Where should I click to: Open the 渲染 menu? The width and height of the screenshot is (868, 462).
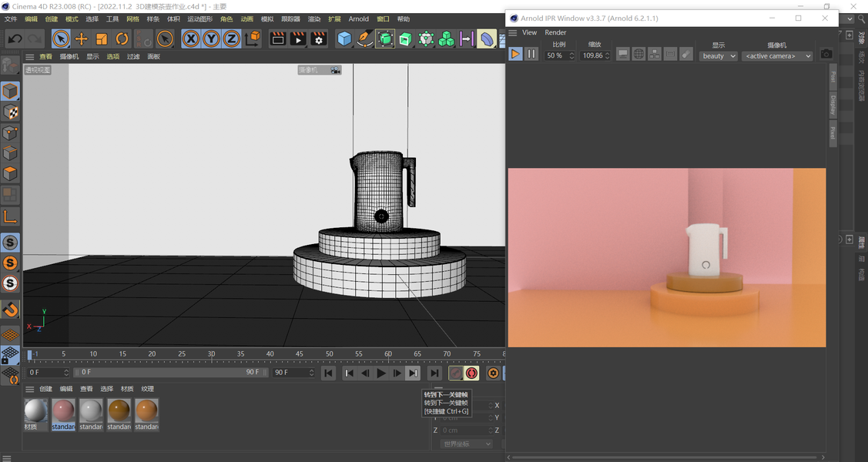[x=314, y=18]
